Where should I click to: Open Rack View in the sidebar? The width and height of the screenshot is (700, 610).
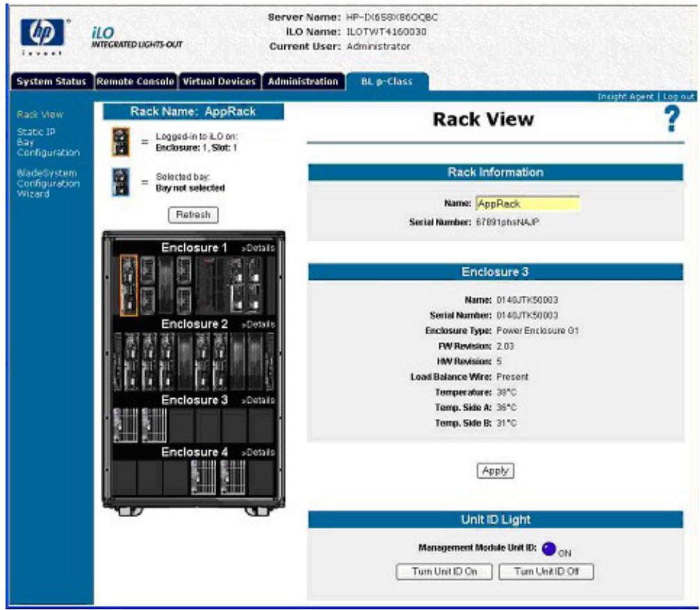pyautogui.click(x=40, y=115)
